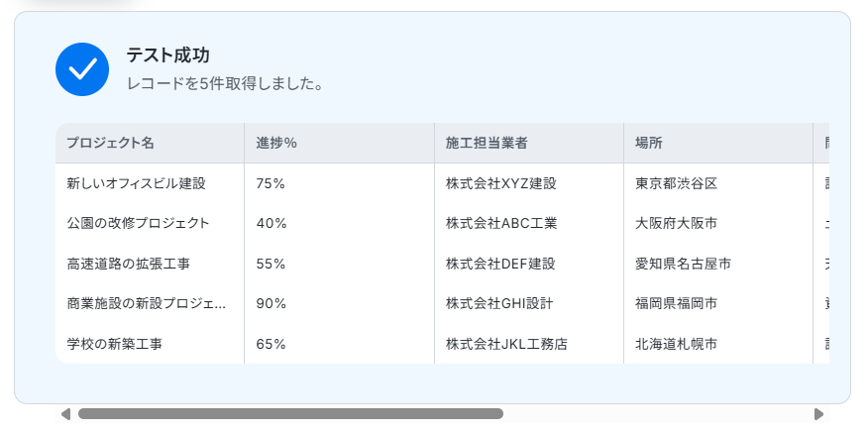
Task: Click the 株式会社XYZ建設 contractor cell
Action: 500,183
